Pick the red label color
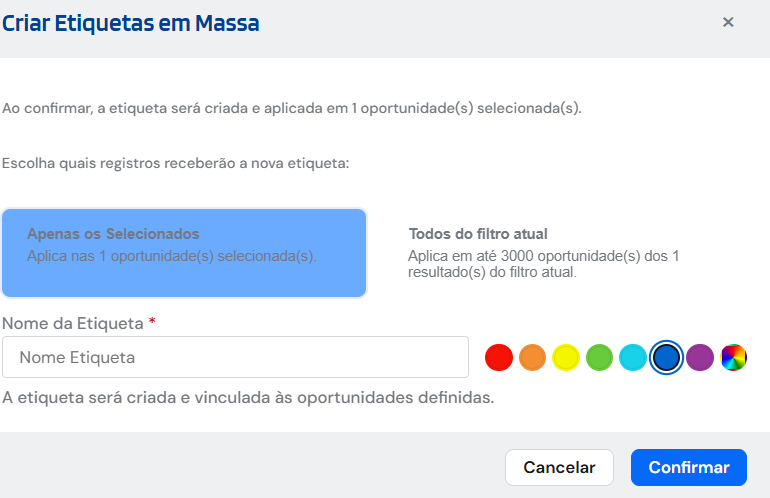This screenshot has height=498, width=770. (498, 357)
